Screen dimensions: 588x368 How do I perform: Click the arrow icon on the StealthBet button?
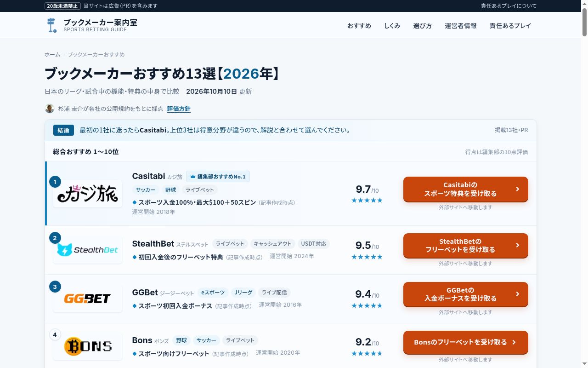(518, 245)
